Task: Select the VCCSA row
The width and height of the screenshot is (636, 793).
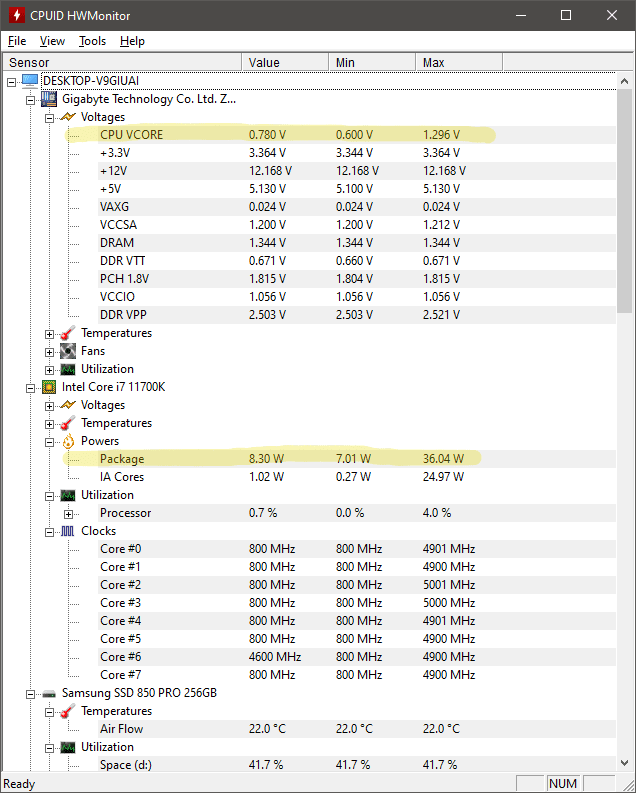Action: (x=357, y=225)
